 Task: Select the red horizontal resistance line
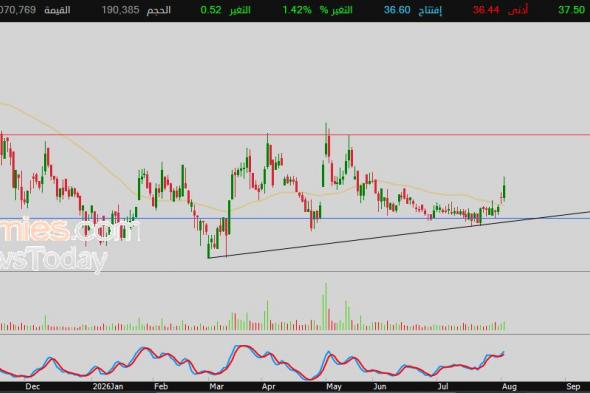point(295,135)
